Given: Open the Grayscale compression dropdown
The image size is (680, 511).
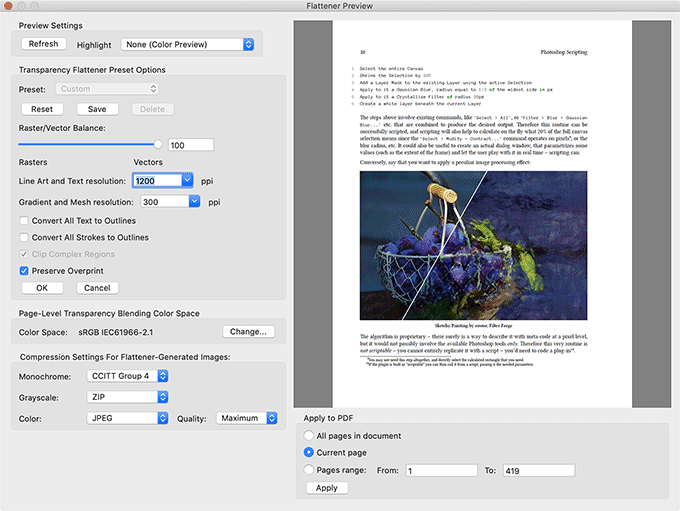Looking at the screenshot, I should click(x=127, y=397).
